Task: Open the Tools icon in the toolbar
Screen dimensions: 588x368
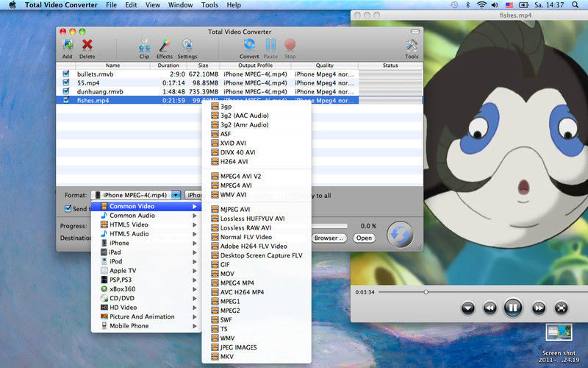Action: coord(412,46)
